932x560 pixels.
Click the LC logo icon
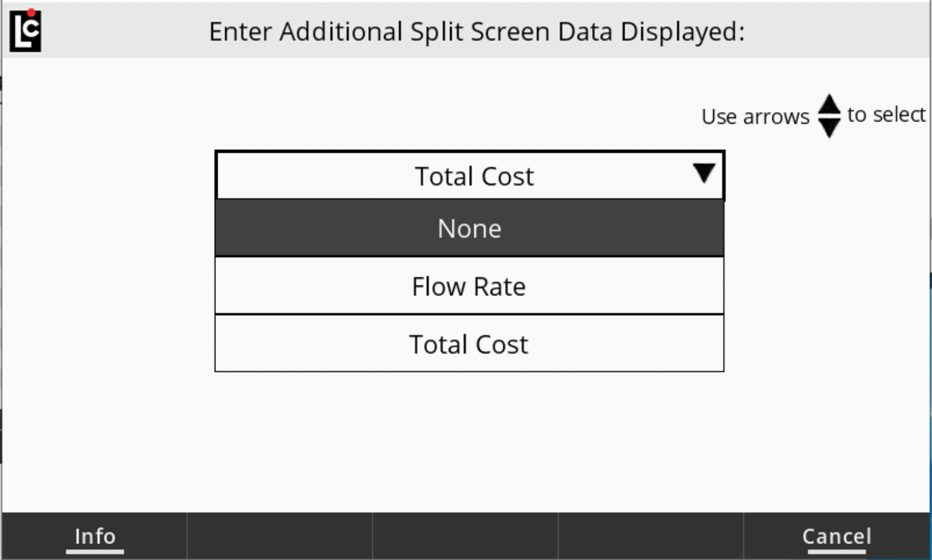(x=24, y=31)
